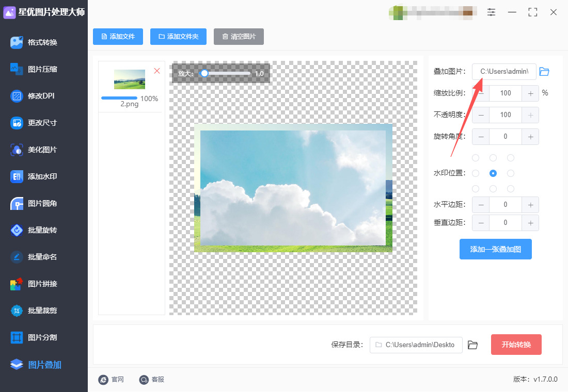Increase 旋转角度 rotation with plus
This screenshot has width=568, height=392.
click(530, 137)
